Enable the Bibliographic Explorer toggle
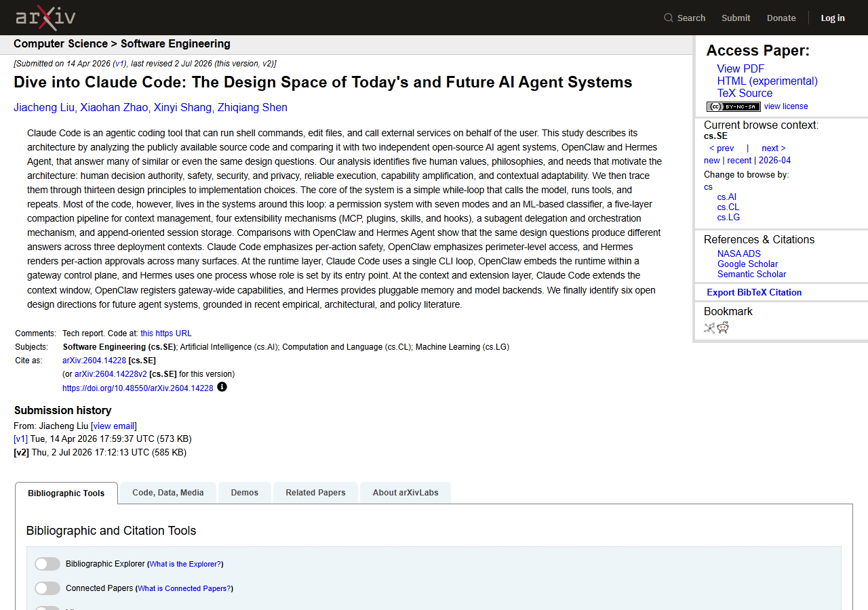Screen dimensions: 868x610 pyautogui.click(x=47, y=564)
